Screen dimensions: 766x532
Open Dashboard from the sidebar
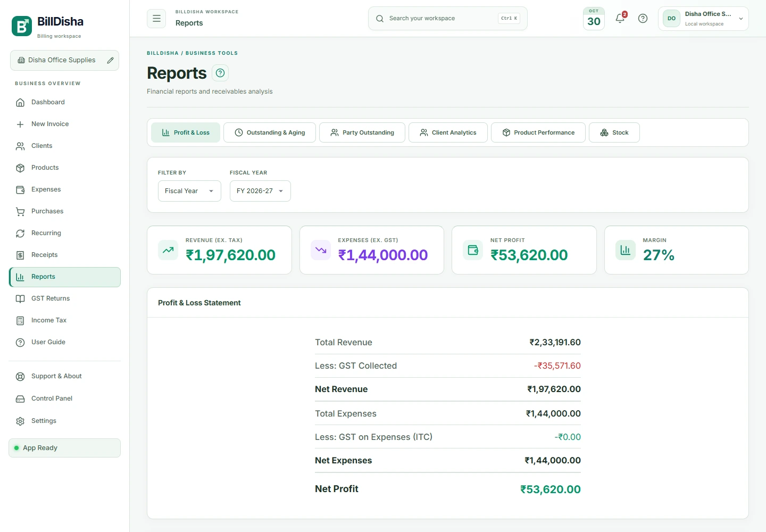pyautogui.click(x=65, y=102)
